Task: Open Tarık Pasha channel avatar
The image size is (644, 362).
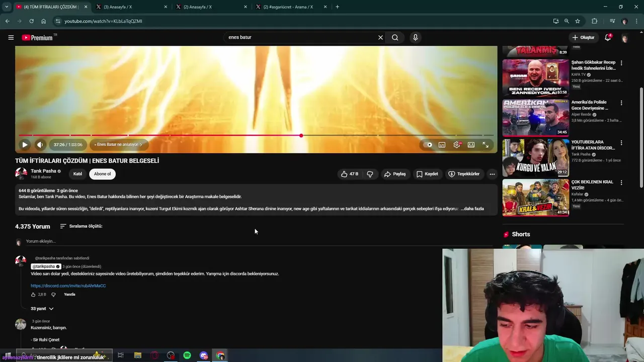Action: 21,173
